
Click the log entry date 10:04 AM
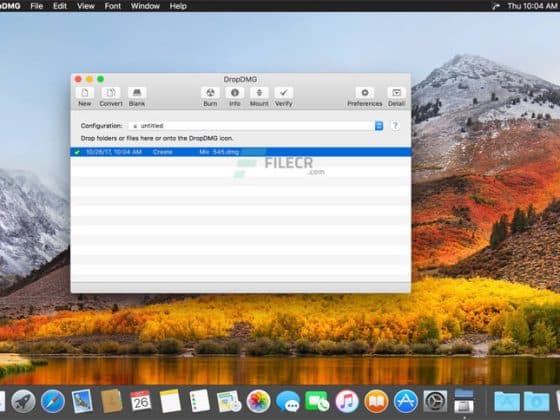coord(114,152)
